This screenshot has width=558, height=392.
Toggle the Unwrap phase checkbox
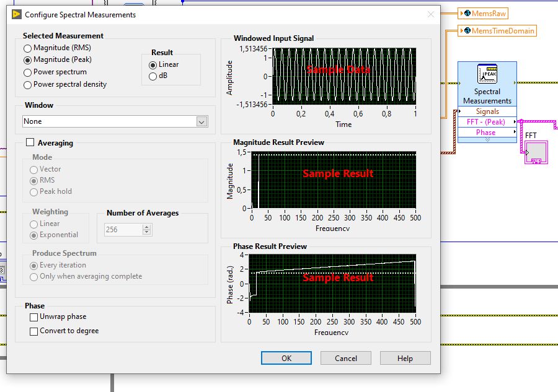34,317
